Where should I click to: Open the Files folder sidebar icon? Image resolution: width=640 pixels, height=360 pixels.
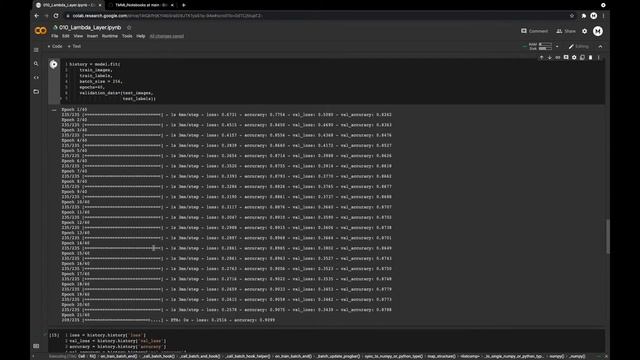[36, 91]
